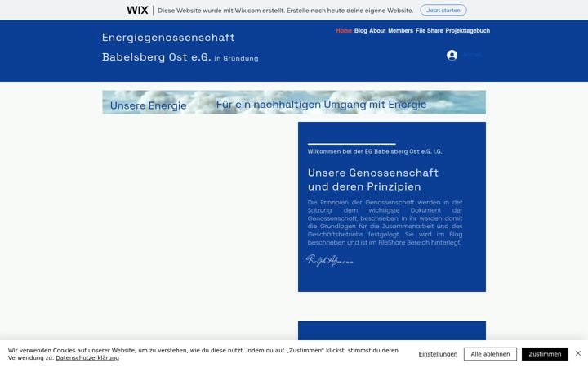Click 'in Gründung' text in header

(x=236, y=58)
